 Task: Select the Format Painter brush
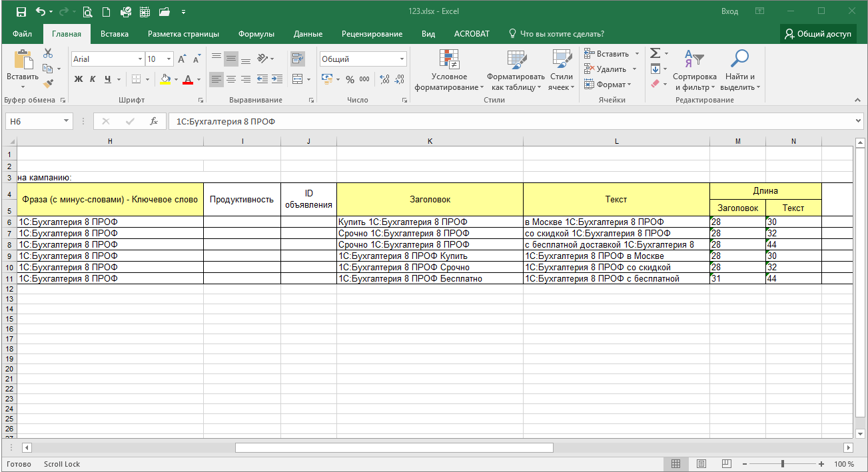tap(48, 83)
